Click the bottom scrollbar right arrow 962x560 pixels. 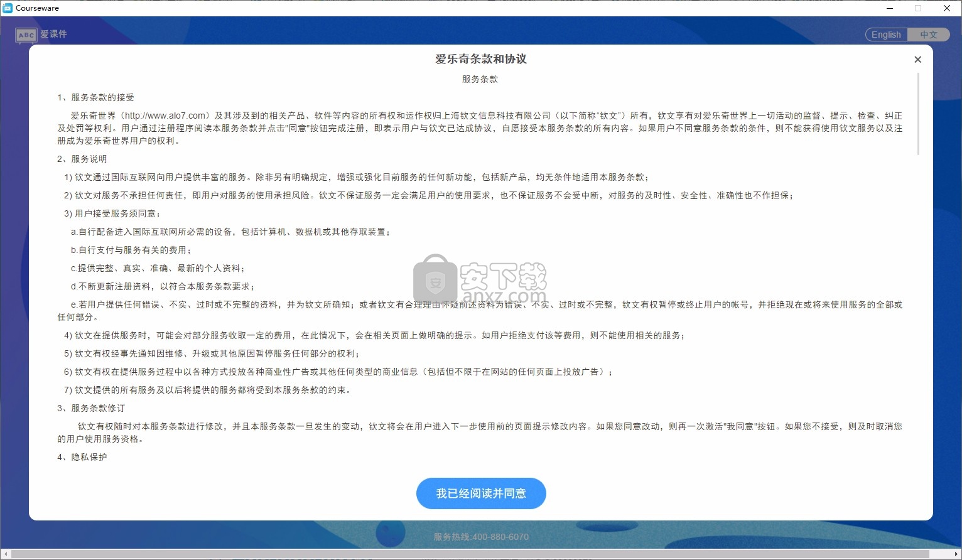956,554
